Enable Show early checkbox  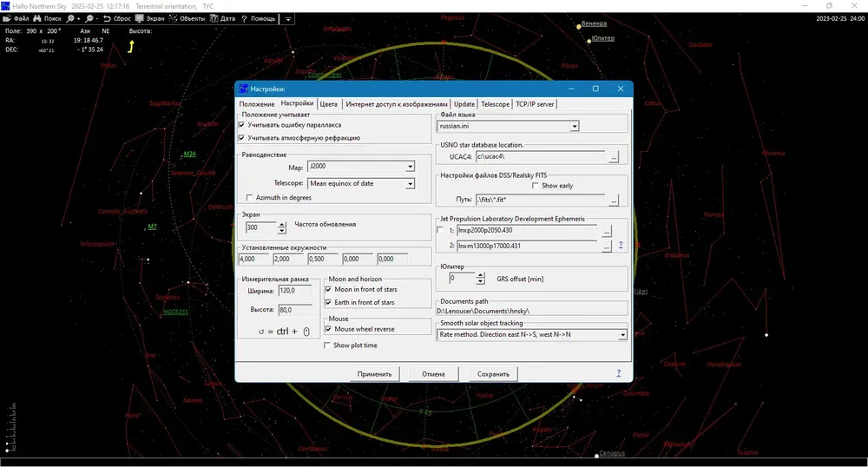[x=536, y=186]
